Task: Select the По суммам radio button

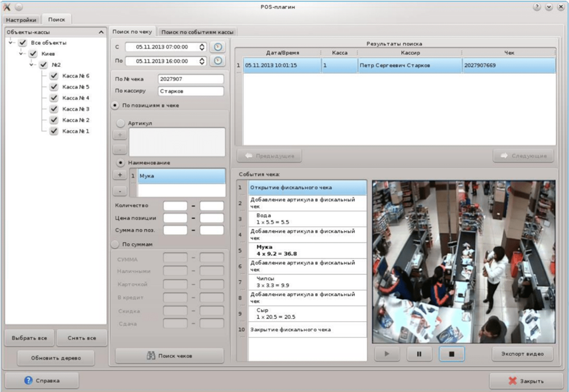Action: pyautogui.click(x=115, y=244)
